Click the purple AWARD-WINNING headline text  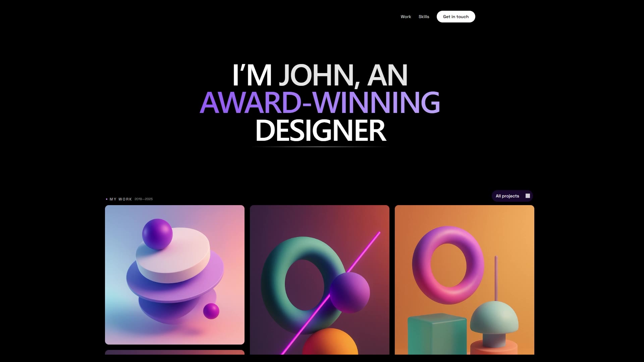click(x=319, y=103)
